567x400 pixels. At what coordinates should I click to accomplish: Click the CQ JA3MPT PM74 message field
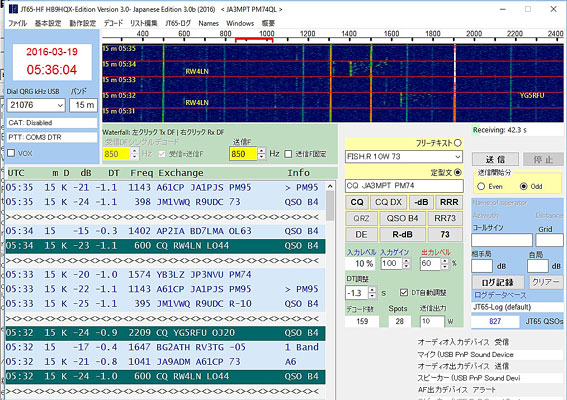pyautogui.click(x=404, y=186)
